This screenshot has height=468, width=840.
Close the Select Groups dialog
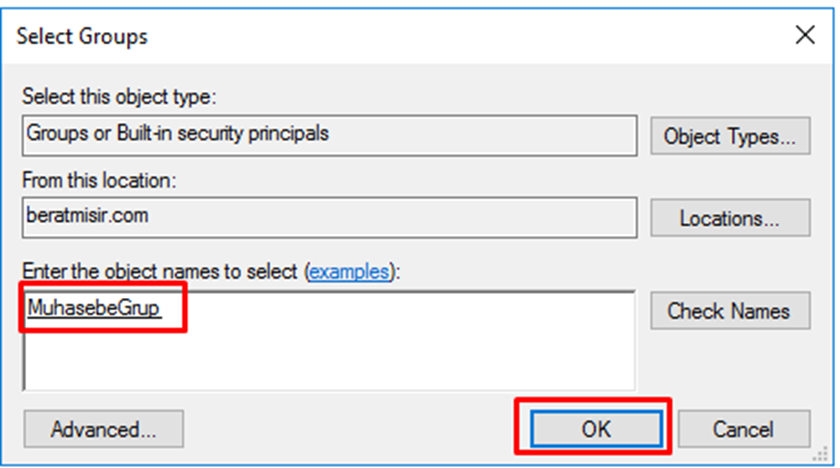pos(805,37)
